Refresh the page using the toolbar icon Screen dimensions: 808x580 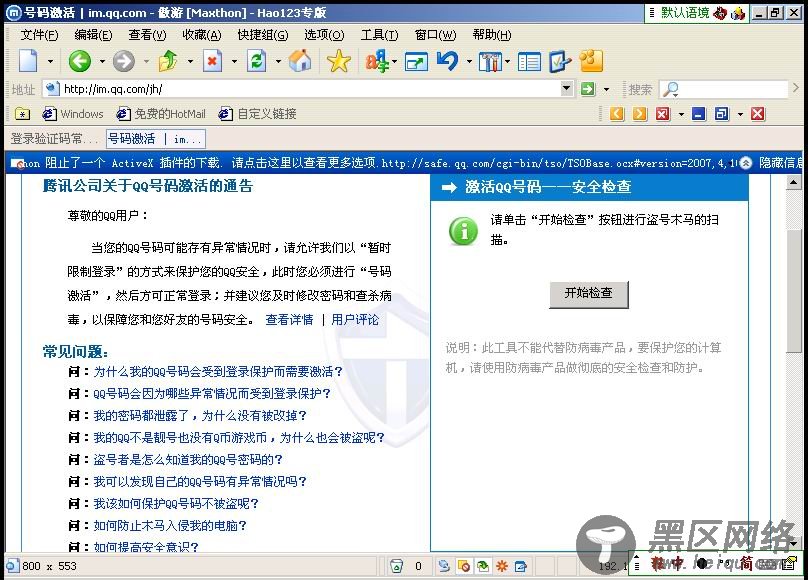(256, 61)
